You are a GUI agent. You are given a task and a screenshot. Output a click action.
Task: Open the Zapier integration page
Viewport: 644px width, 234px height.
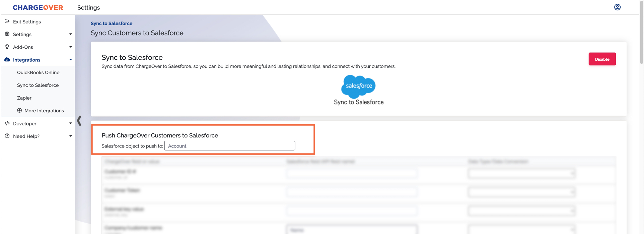pyautogui.click(x=24, y=98)
